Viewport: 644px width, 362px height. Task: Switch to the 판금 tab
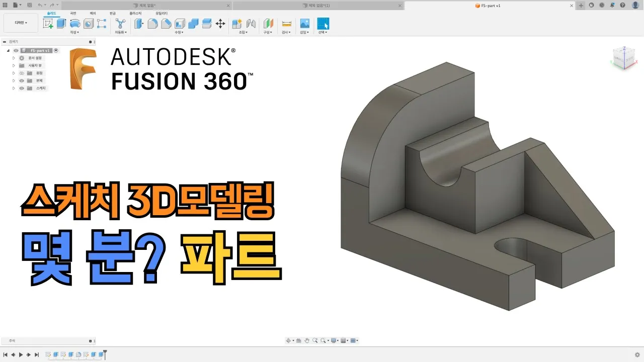coord(113,13)
